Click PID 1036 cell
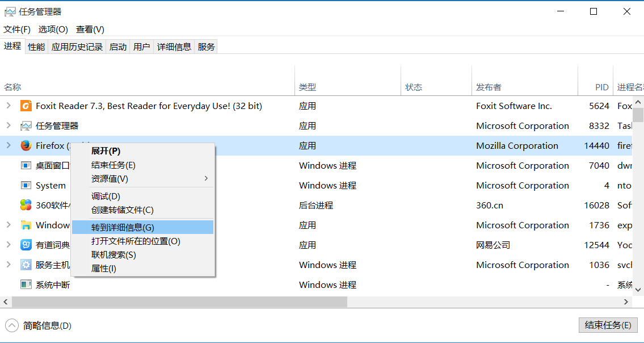This screenshot has height=343, width=644. click(x=599, y=265)
